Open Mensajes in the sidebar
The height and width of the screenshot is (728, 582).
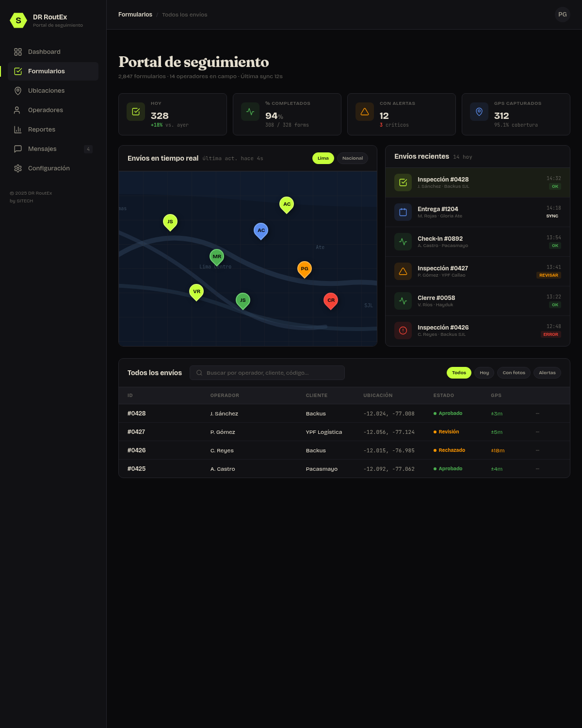(x=53, y=149)
